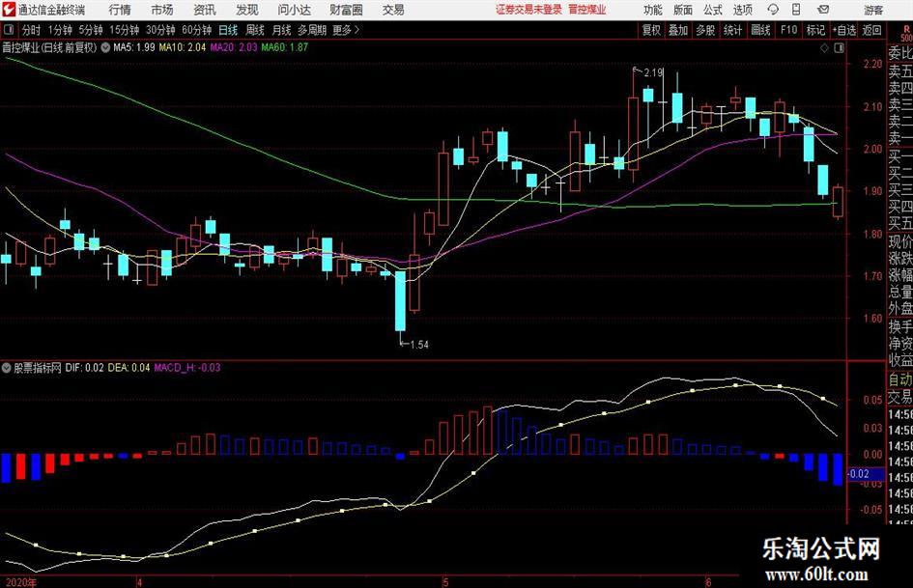This screenshot has width=913, height=588.
Task: Expand the 更多 period options
Action: (346, 30)
